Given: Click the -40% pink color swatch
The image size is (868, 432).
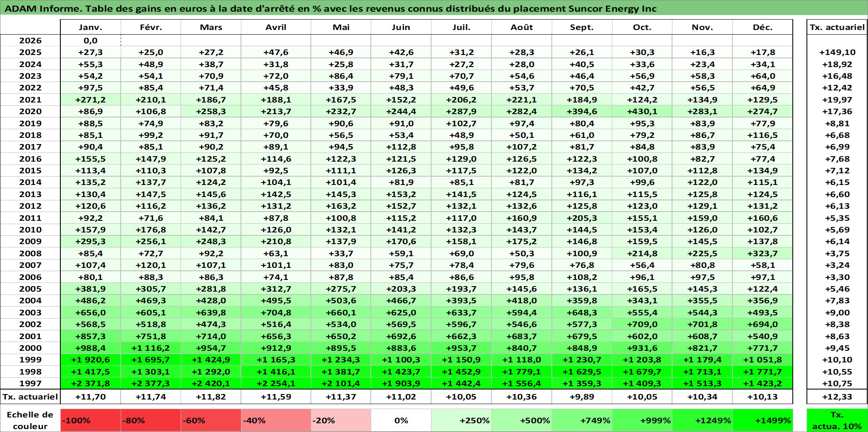Looking at the screenshot, I should tap(276, 420).
